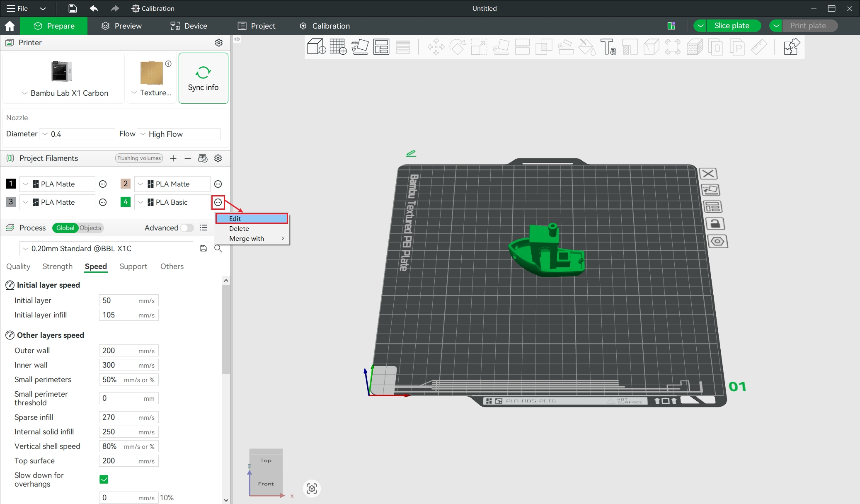Viewport: 860px width, 504px height.
Task: Click the Top face of view cube
Action: (266, 460)
